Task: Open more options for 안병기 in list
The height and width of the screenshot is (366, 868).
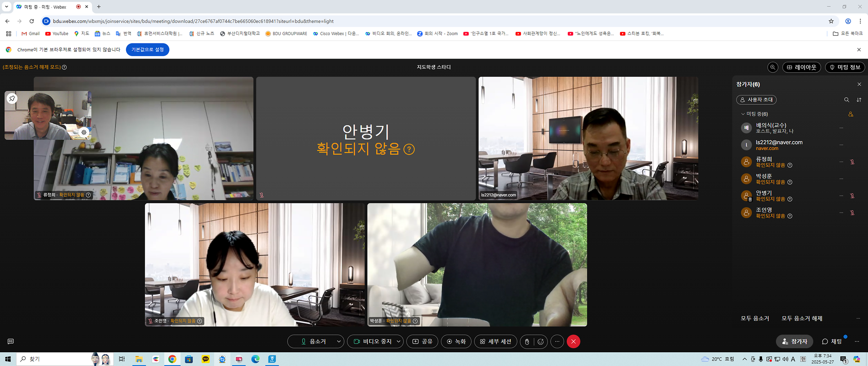Action: tap(841, 196)
